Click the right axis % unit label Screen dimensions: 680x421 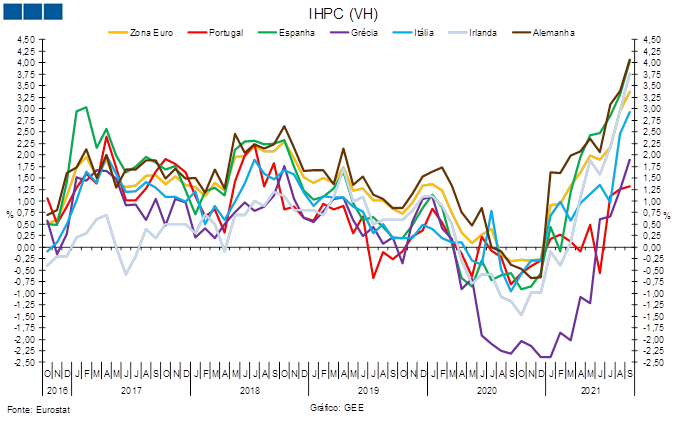pos(668,214)
